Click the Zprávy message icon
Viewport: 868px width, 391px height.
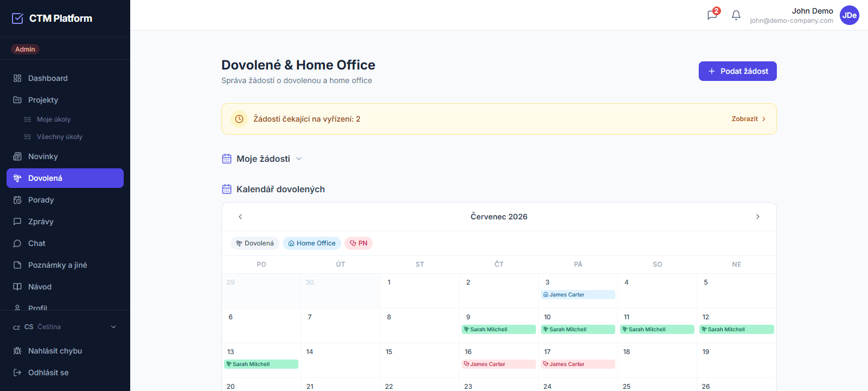(x=17, y=222)
